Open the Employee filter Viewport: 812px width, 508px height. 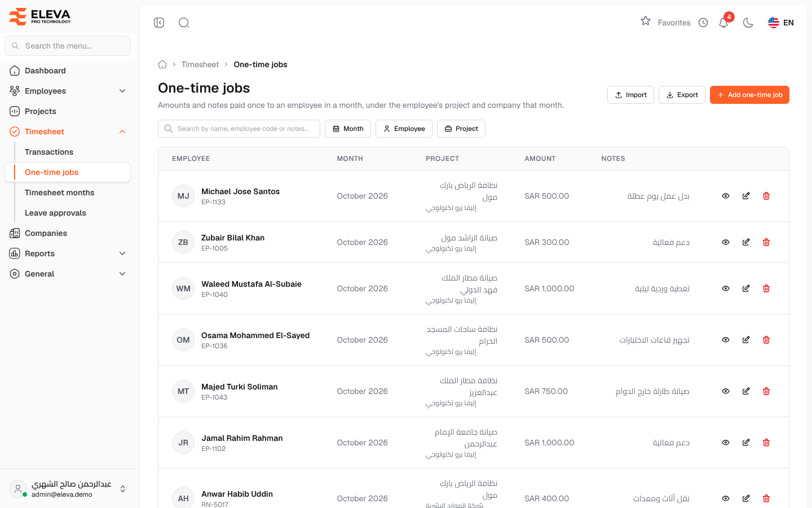(x=404, y=129)
